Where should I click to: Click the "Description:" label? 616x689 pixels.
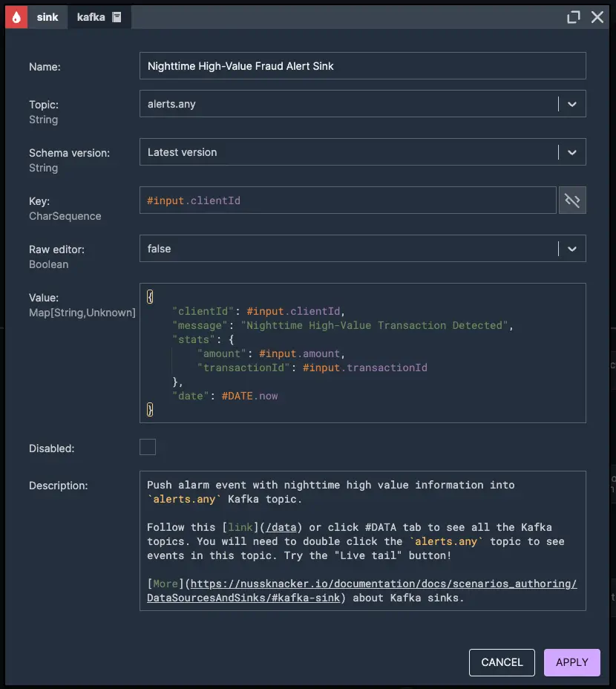pos(59,486)
